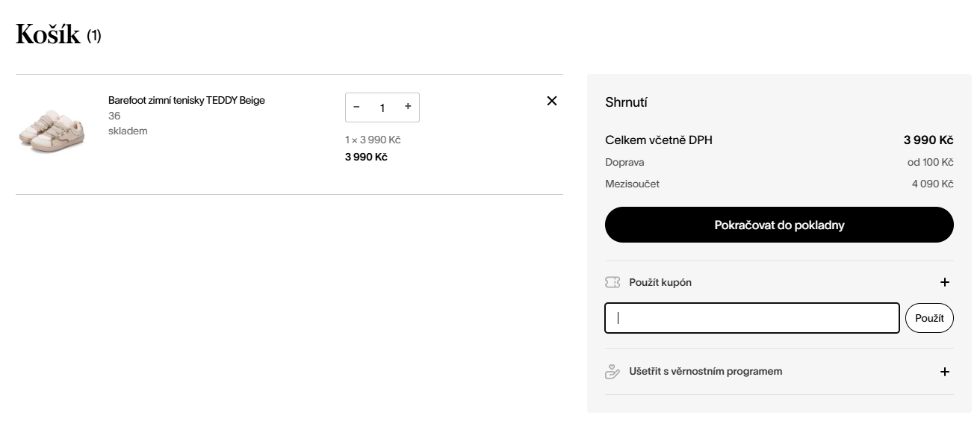980x421 pixels.
Task: Click the skladem availability text
Action: click(128, 131)
